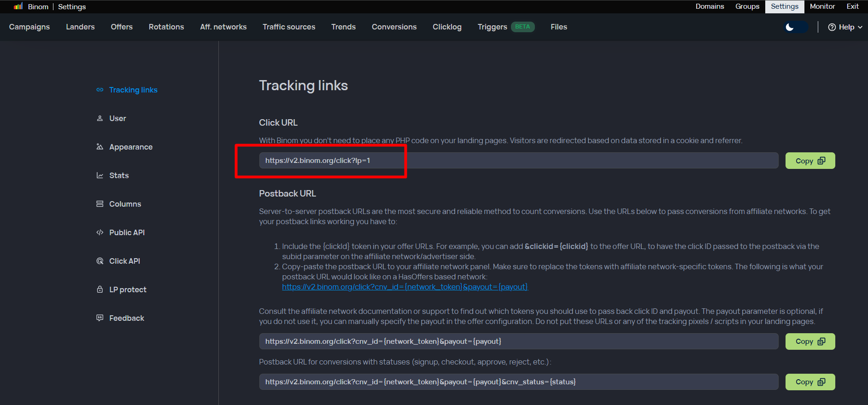Select the Tracking links settings section
Image resolution: width=868 pixels, height=405 pixels.
[x=133, y=90]
